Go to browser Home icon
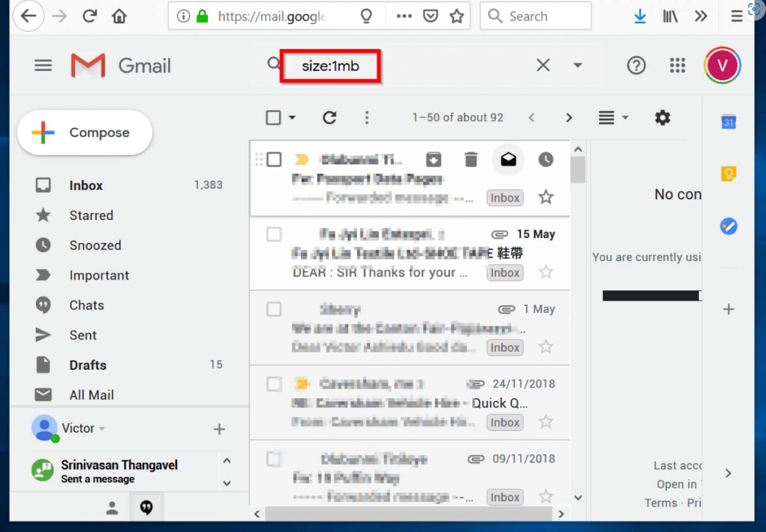Screen dimensions: 766x532 (x=119, y=16)
